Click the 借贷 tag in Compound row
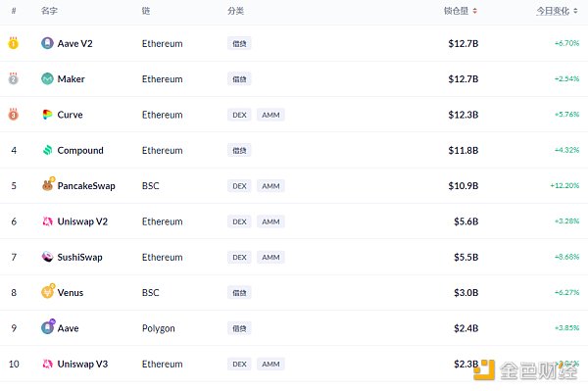588x391 pixels. [239, 150]
